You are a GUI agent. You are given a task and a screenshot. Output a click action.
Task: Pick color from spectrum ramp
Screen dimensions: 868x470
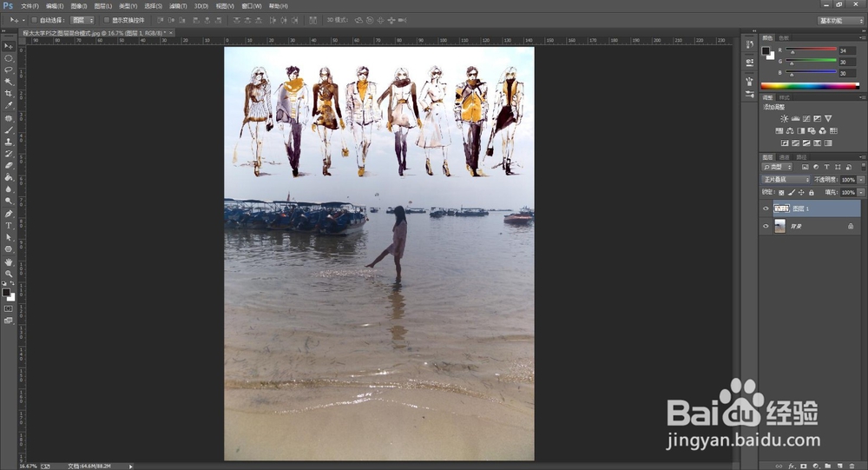(810, 86)
